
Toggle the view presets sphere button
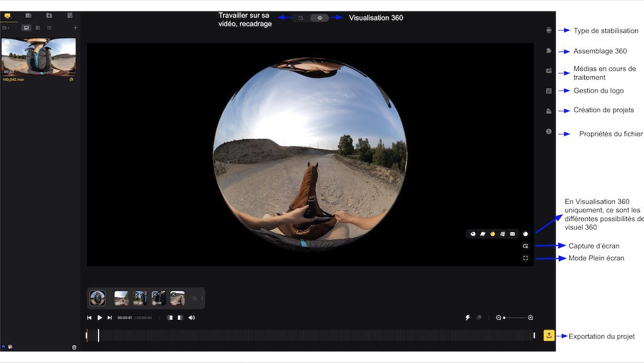click(x=526, y=234)
